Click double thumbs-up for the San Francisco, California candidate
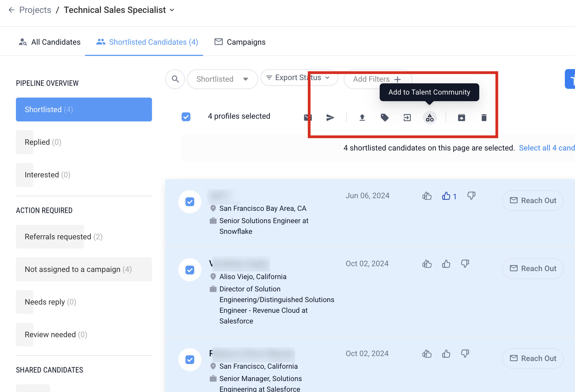575x392 pixels. click(x=427, y=354)
